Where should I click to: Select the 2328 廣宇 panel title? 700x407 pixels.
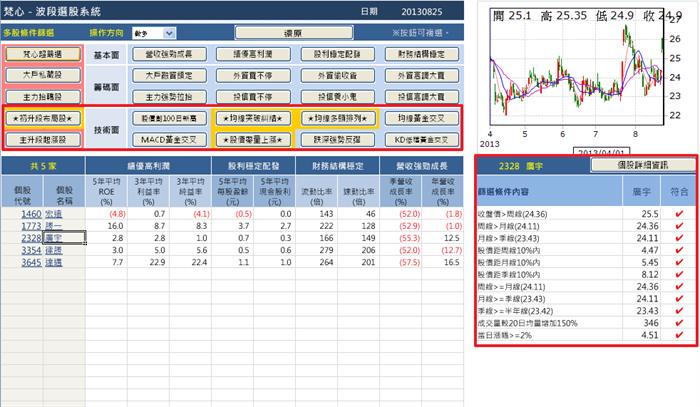pyautogui.click(x=521, y=166)
